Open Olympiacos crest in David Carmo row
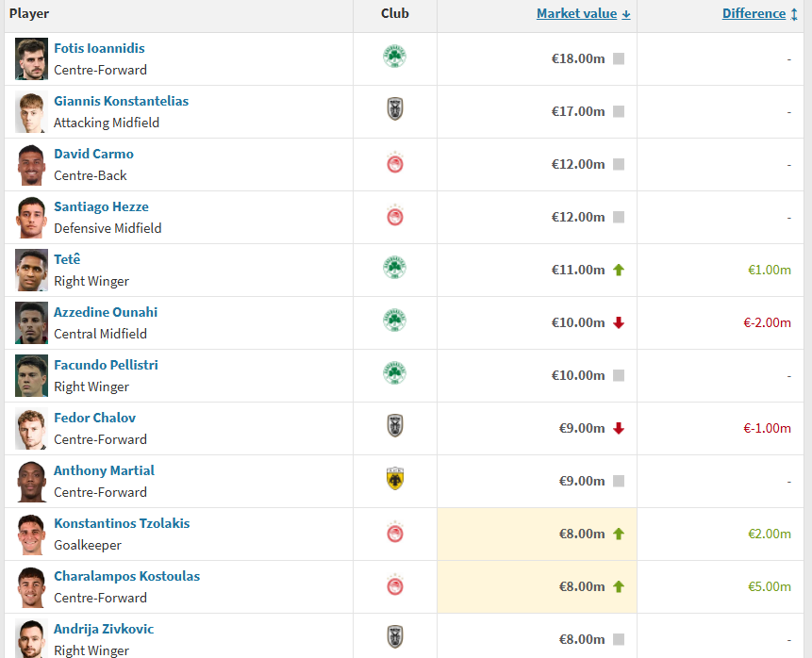This screenshot has height=658, width=812. pos(395,163)
